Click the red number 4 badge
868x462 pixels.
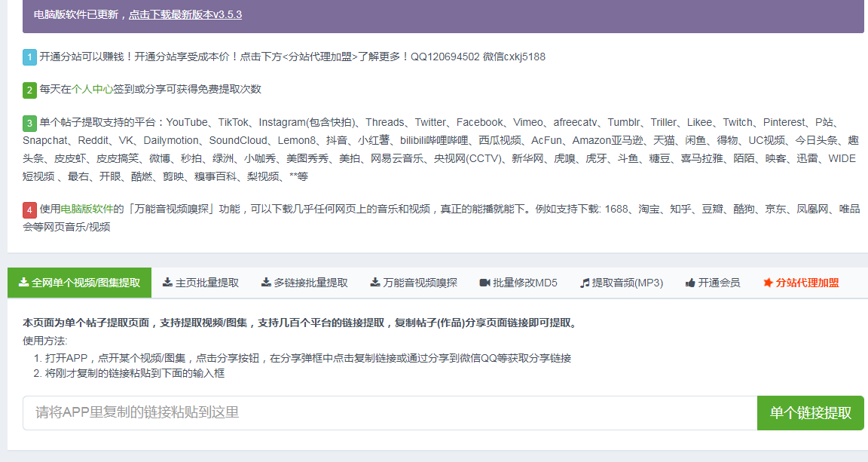tap(30, 210)
